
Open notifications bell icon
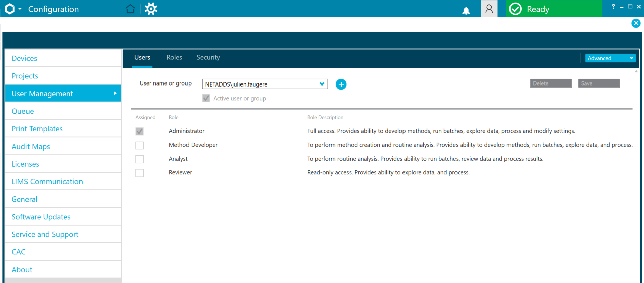click(466, 11)
